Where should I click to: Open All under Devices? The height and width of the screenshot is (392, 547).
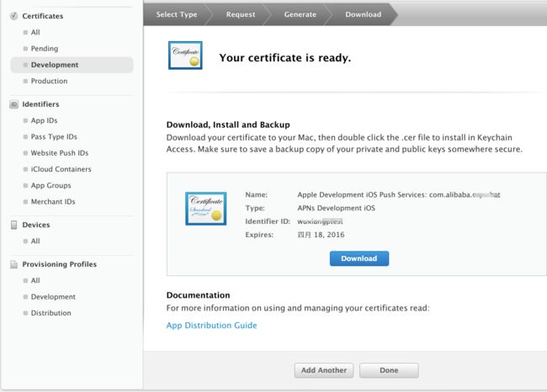click(x=35, y=241)
